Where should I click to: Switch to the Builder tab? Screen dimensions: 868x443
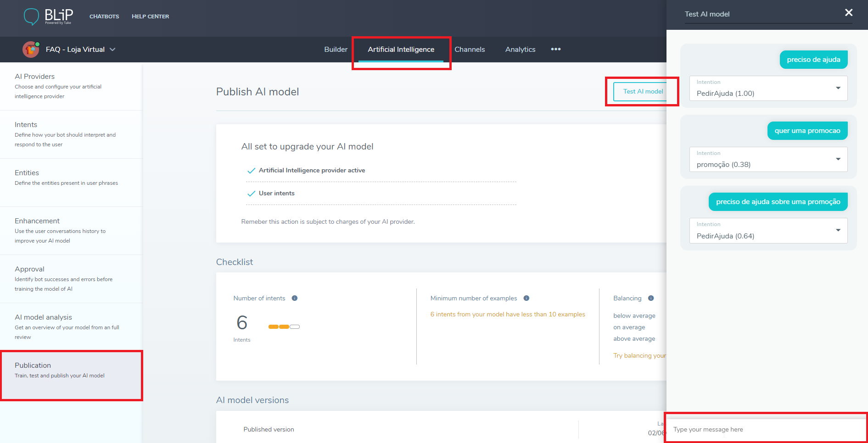click(336, 50)
